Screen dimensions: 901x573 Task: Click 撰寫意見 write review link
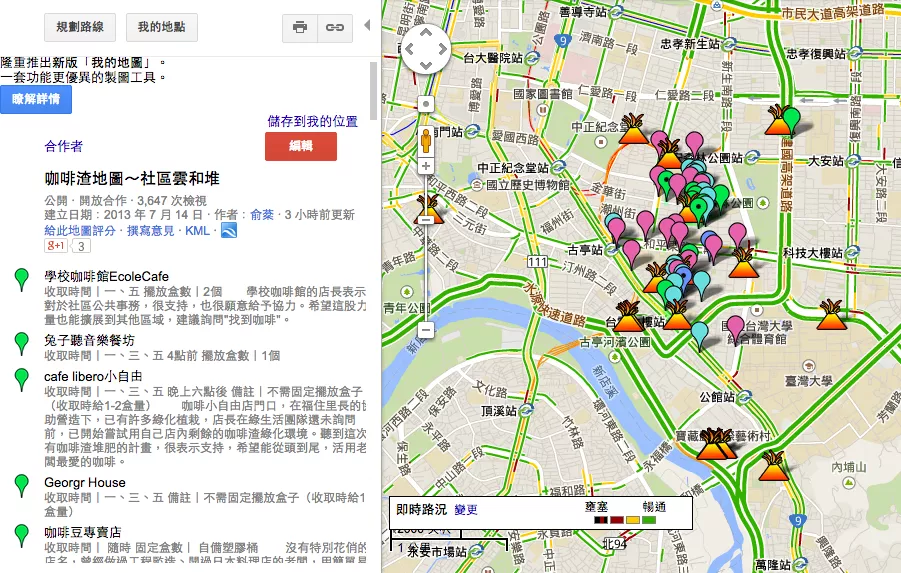click(151, 230)
